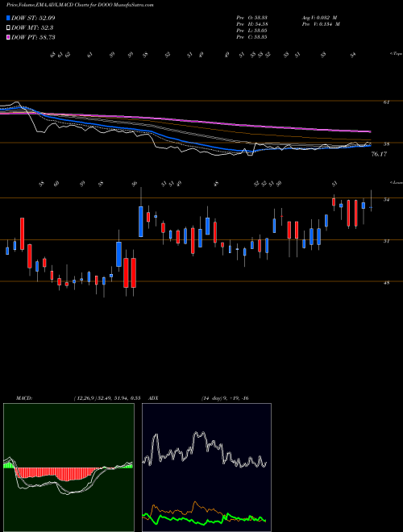Open the green MACD indicator chart panel
403x532 pixels.
click(x=69, y=468)
